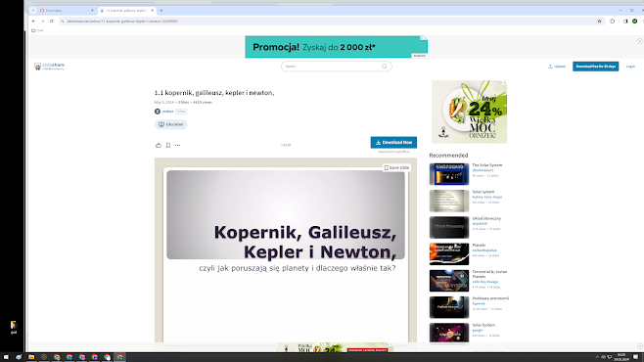This screenshot has height=362, width=644.
Task: Click the search magnifier icon
Action: tap(384, 67)
